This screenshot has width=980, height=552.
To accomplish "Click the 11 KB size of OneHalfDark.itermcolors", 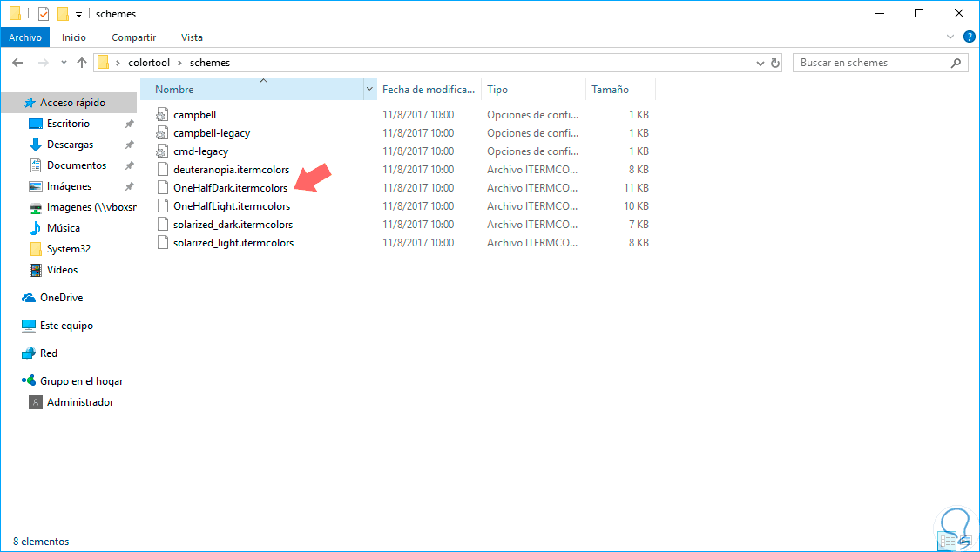I will [x=636, y=187].
